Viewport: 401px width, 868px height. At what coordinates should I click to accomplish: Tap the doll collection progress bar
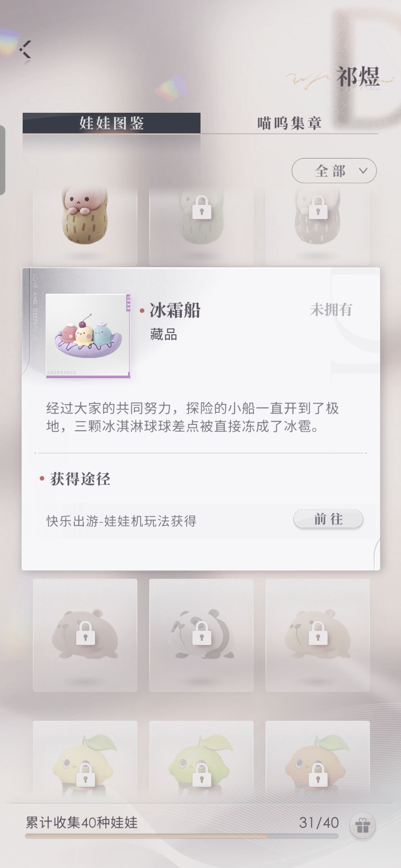[182, 836]
